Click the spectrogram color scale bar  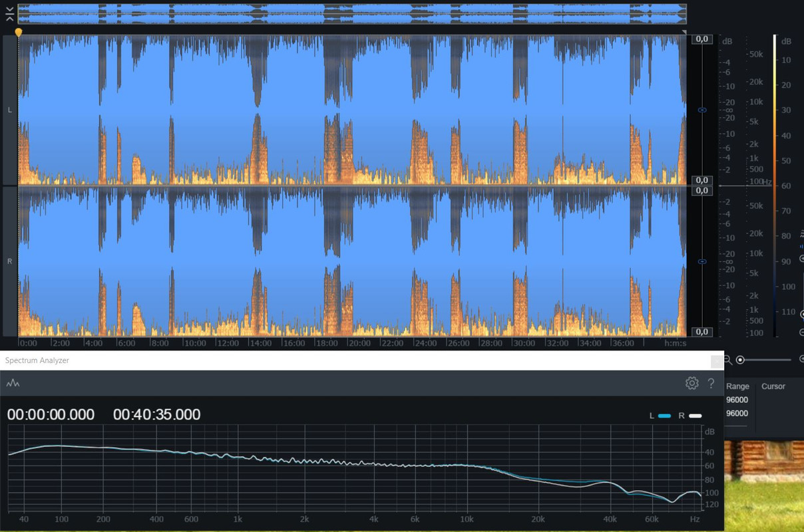(x=775, y=186)
